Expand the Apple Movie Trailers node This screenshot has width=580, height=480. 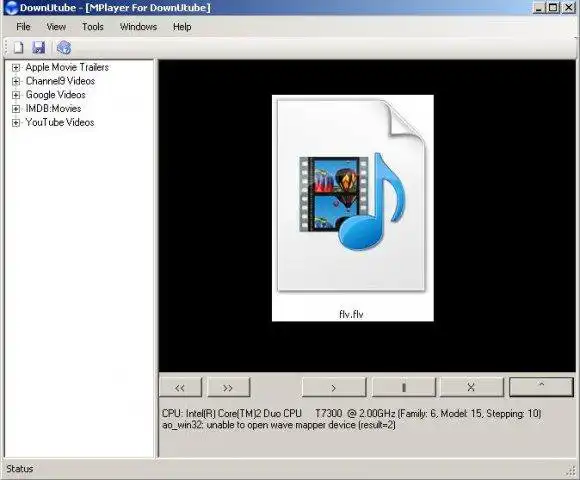pyautogui.click(x=16, y=67)
